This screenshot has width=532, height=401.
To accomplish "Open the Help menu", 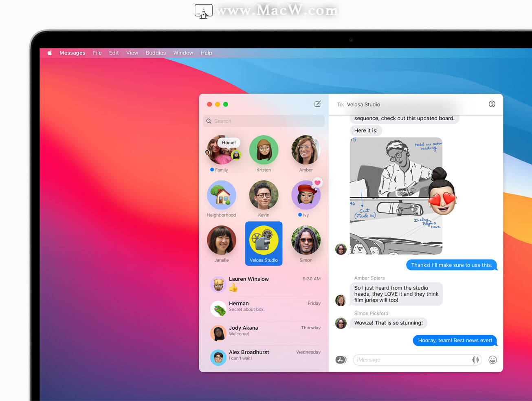I will point(207,53).
